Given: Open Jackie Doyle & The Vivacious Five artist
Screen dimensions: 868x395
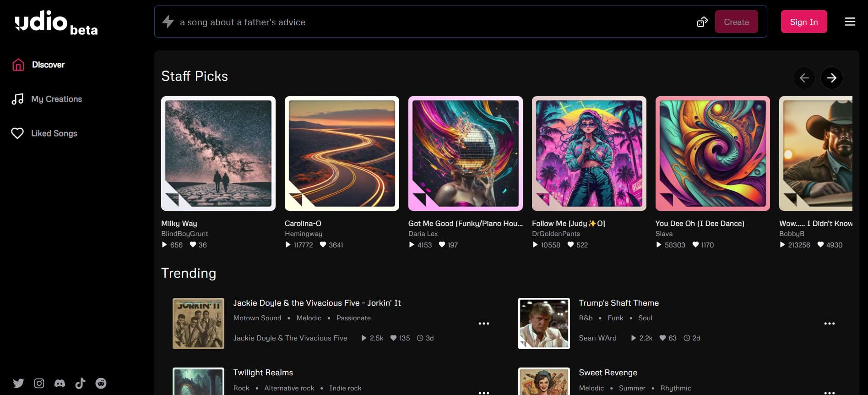Looking at the screenshot, I should 290,338.
